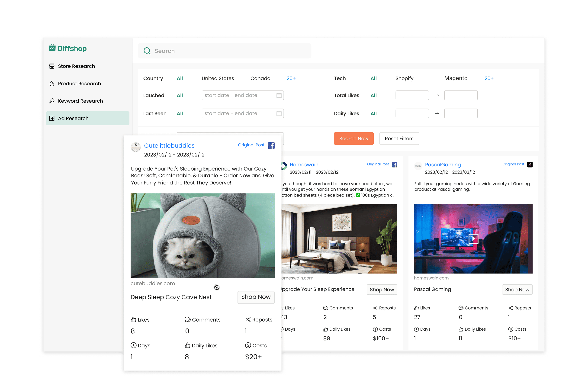Select the Ad Research sidebar icon
This screenshot has width=588, height=390.
pyautogui.click(x=52, y=118)
